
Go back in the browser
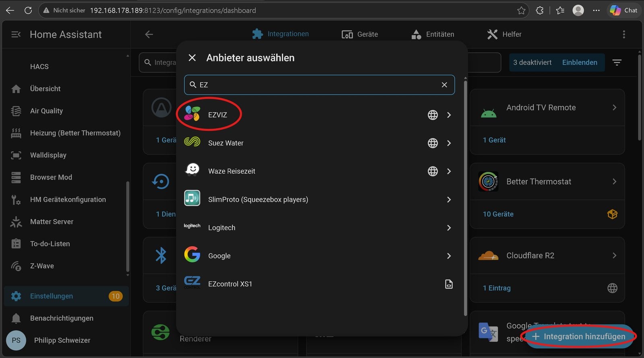[10, 10]
